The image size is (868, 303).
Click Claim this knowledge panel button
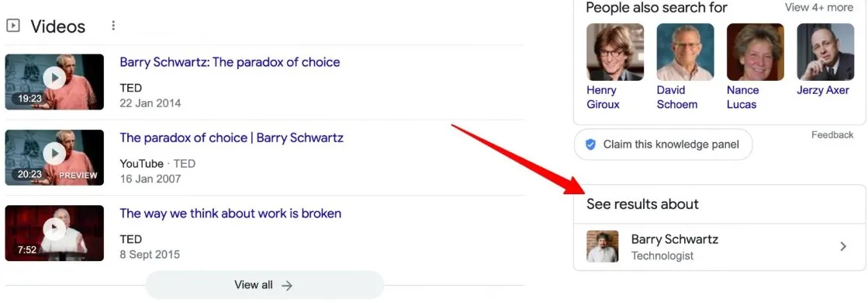[663, 145]
